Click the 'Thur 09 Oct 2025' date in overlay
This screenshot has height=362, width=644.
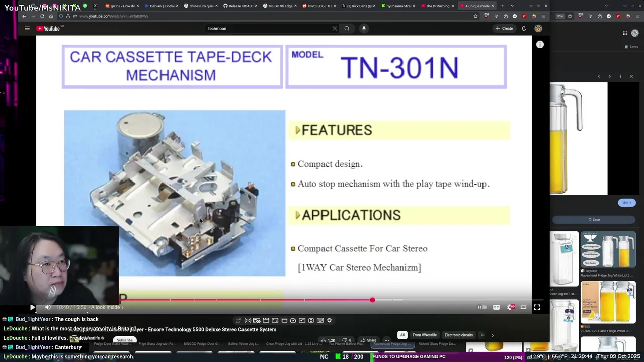[617, 356]
